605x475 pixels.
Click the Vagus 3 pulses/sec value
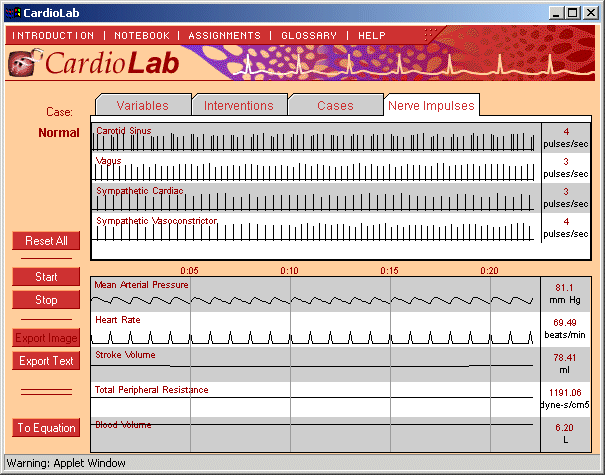566,168
